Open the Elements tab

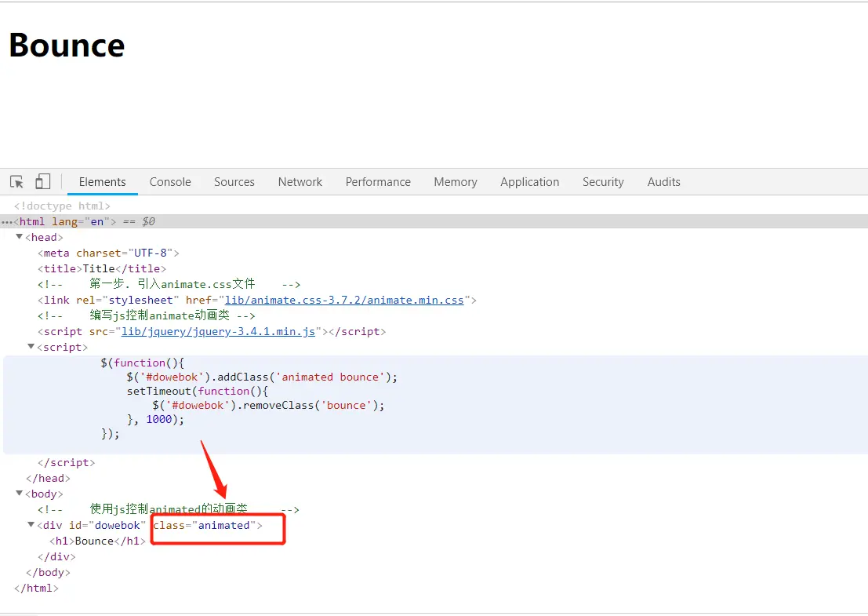click(x=103, y=182)
